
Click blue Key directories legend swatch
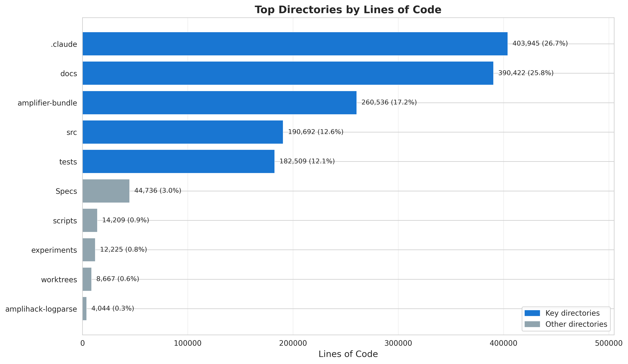pyautogui.click(x=532, y=313)
